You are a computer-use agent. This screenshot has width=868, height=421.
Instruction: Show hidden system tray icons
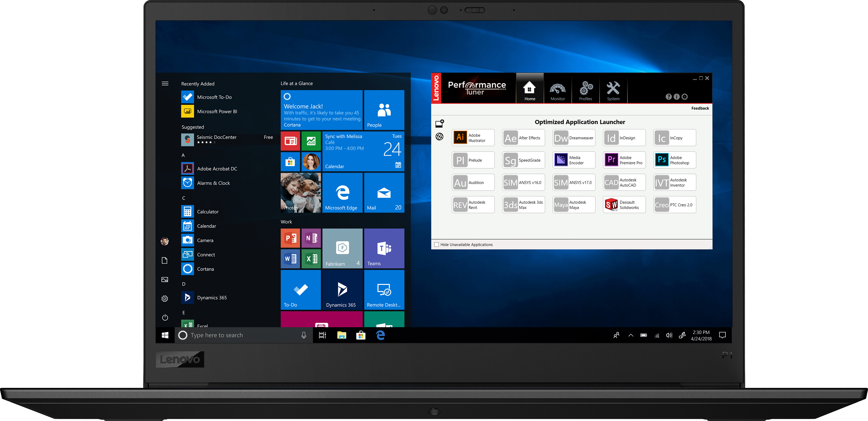click(x=630, y=335)
